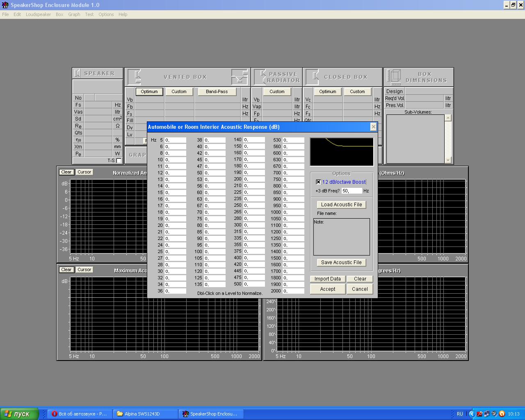The image size is (525, 420).
Task: Toggle the T-S checkbox in Speaker panel
Action: pyautogui.click(x=119, y=161)
